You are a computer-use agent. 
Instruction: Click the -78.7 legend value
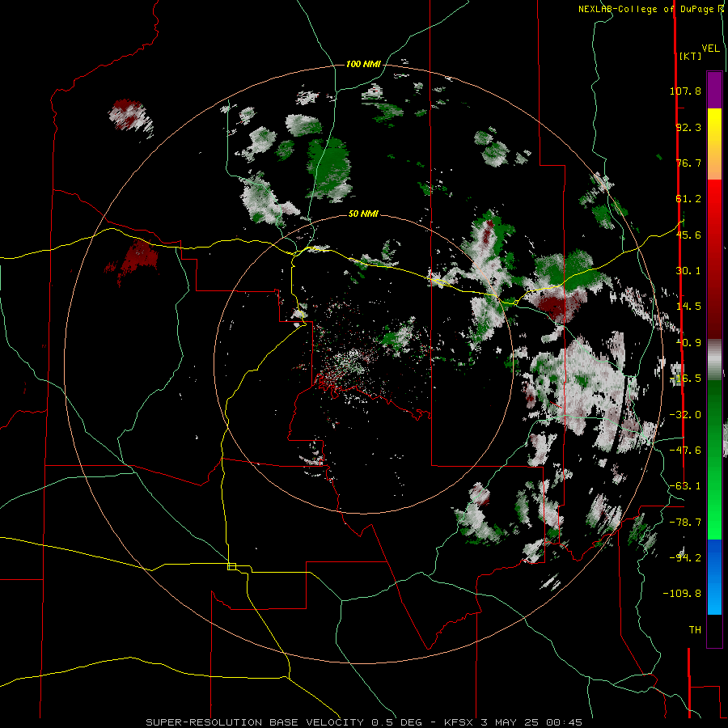pos(685,523)
